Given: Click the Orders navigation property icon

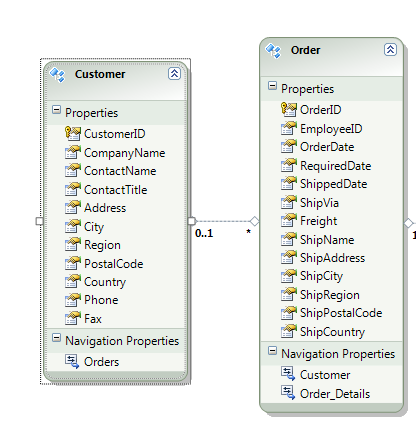Looking at the screenshot, I should click(72, 362).
